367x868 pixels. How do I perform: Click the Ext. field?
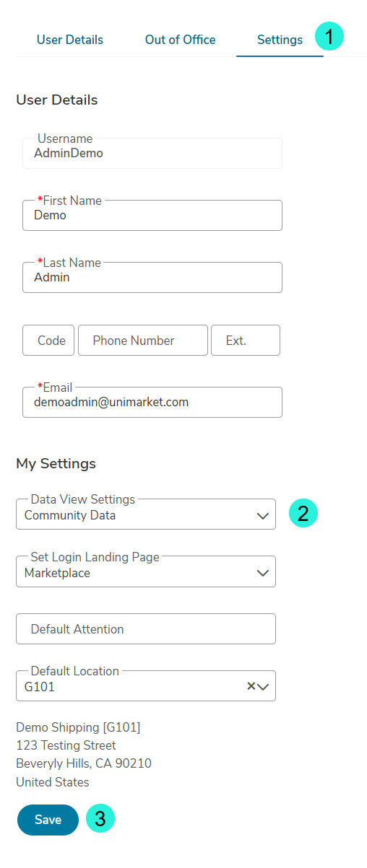pos(246,340)
